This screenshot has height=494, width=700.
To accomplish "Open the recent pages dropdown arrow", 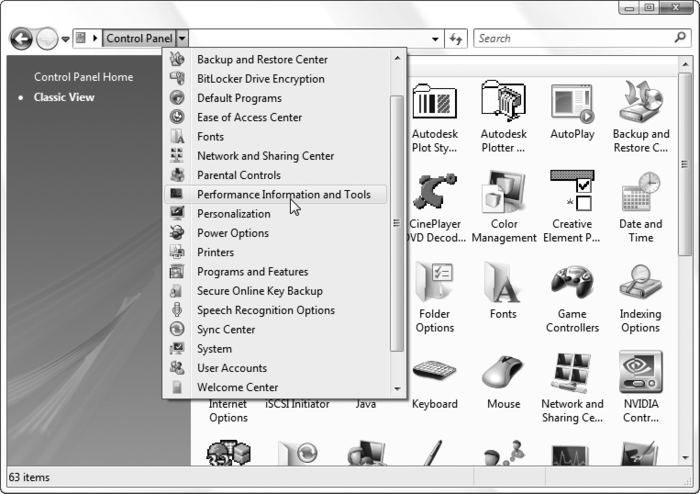I will 65,39.
